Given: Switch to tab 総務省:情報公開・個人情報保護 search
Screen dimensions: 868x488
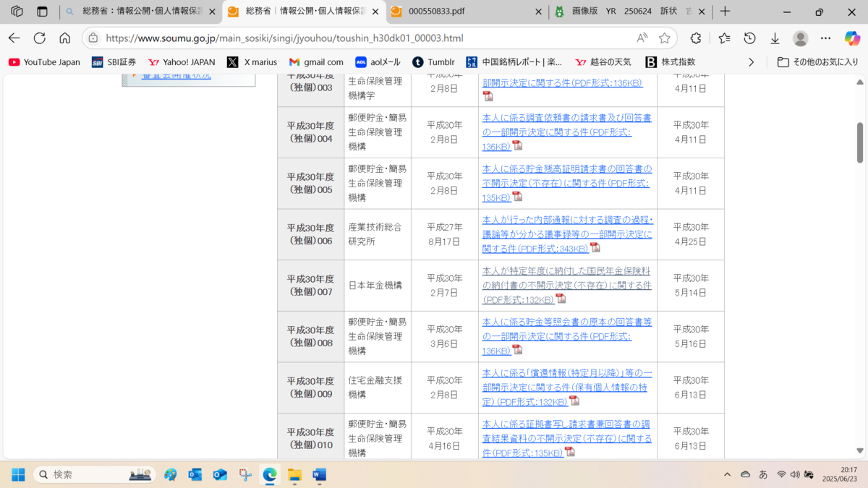Looking at the screenshot, I should (140, 12).
